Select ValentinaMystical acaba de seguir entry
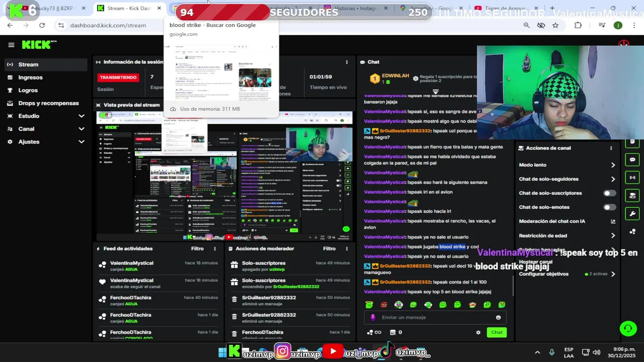 (158, 283)
